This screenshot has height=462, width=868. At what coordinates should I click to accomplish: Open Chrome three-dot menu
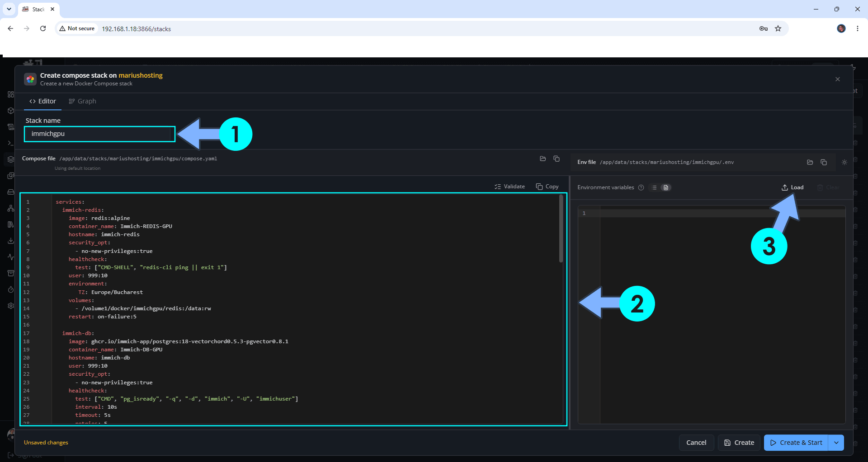858,28
